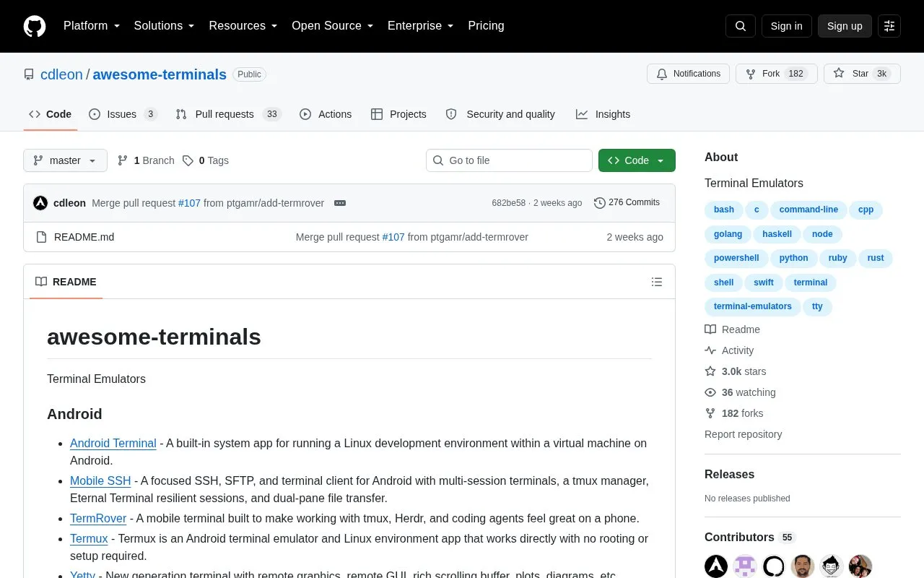Open the Android Terminal link
The width and height of the screenshot is (924, 578).
point(113,443)
